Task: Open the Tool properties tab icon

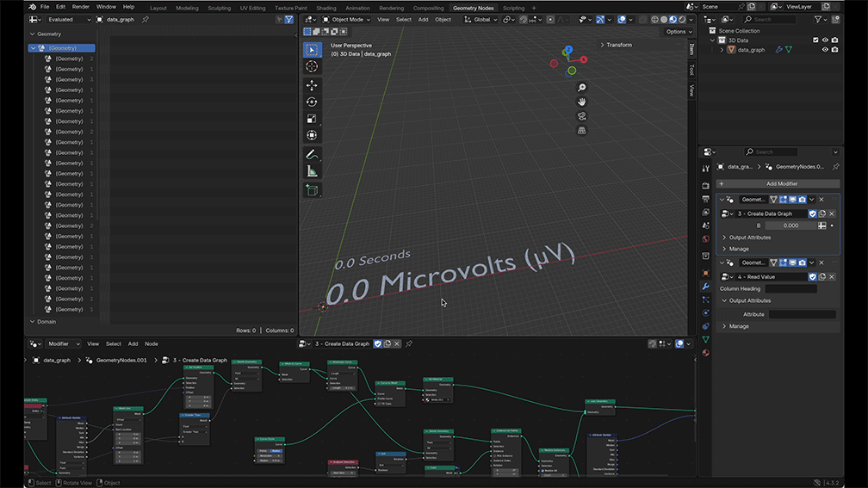Action: [x=706, y=169]
